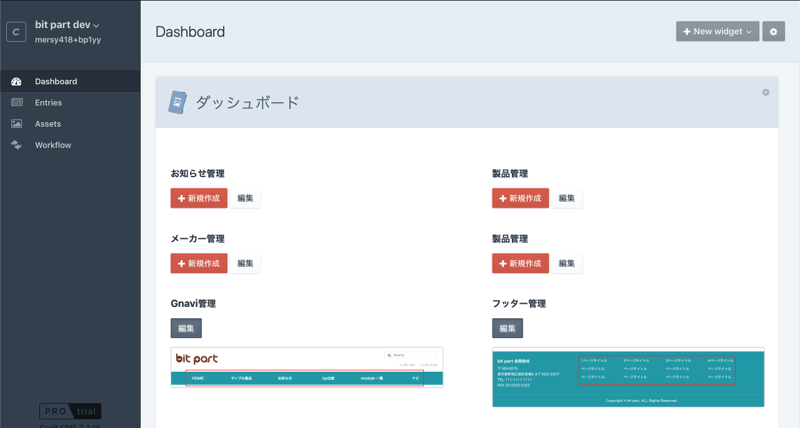The width and height of the screenshot is (800, 428).
Task: Click the Dashboard gauge icon in sidebar
Action: pos(16,82)
